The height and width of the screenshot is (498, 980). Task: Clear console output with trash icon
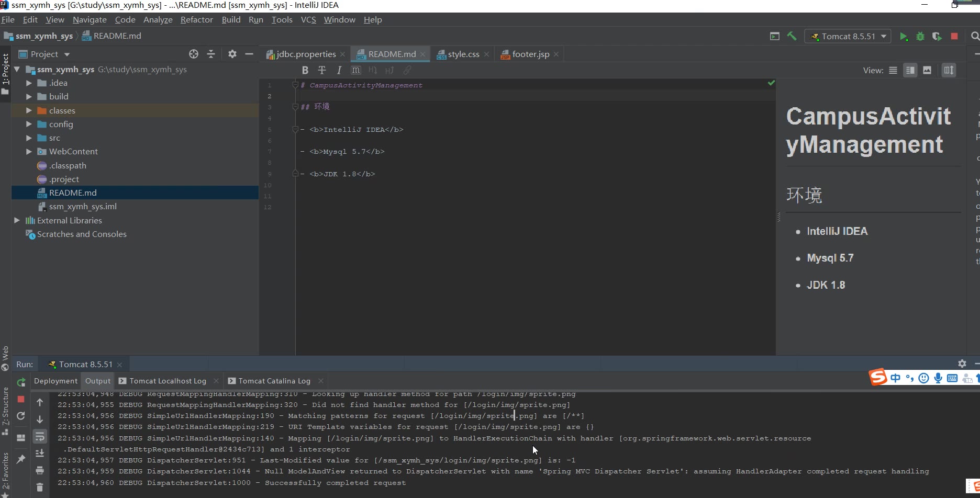[x=40, y=487]
